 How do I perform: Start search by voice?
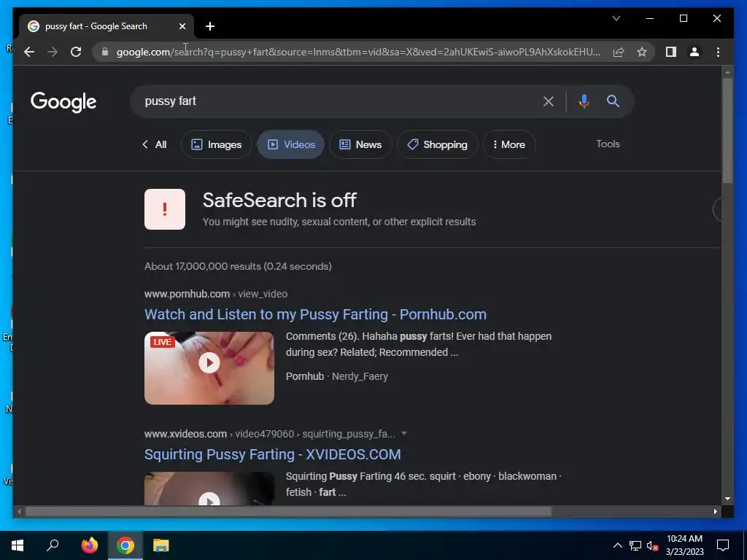coord(584,101)
